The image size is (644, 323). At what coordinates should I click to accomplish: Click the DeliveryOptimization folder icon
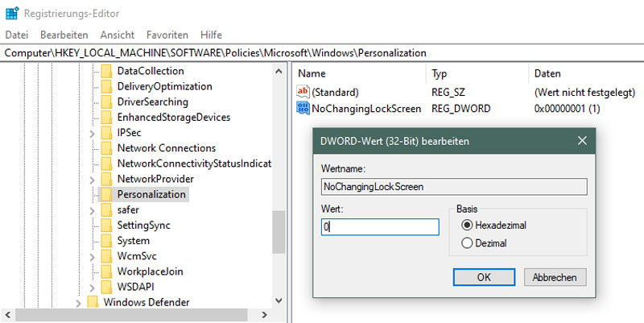[106, 87]
